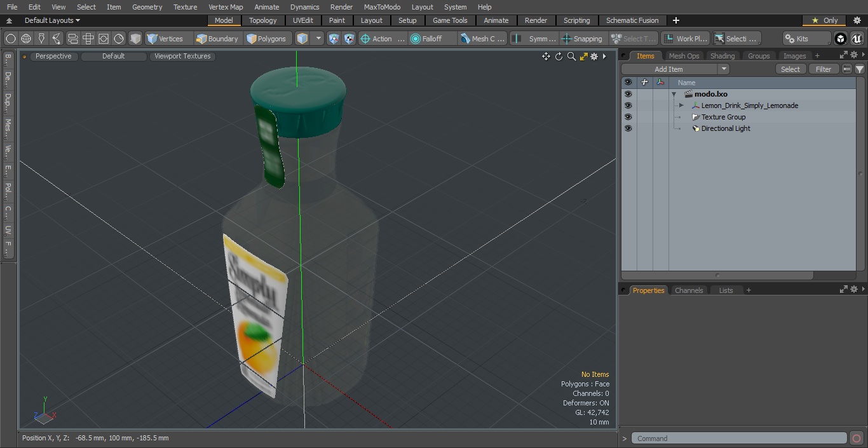
Task: Open the Falloff menu
Action: click(432, 39)
